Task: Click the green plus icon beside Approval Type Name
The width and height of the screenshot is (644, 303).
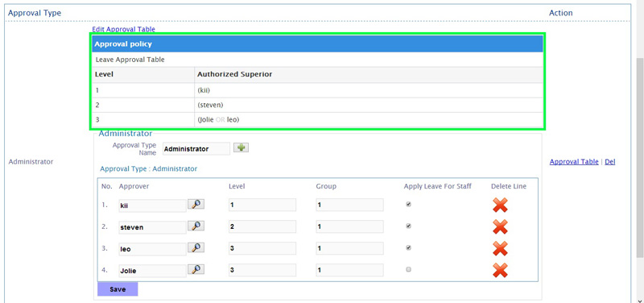Action: 241,147
